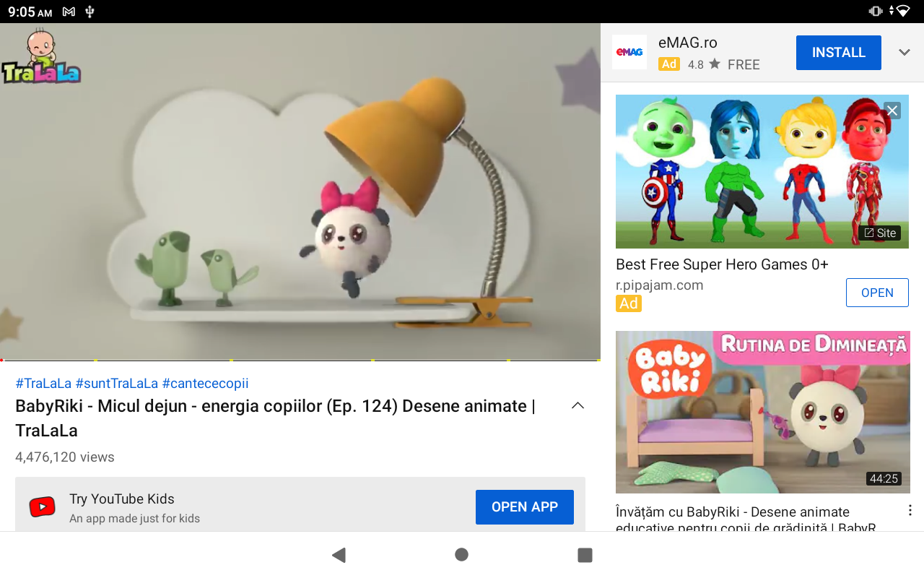
Task: Tap the Android home button
Action: [x=462, y=555]
